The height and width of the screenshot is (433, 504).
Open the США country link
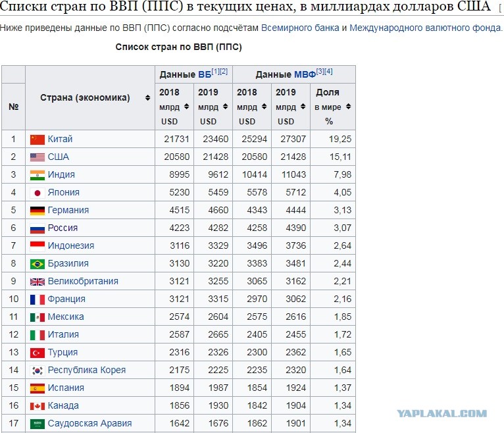(58, 157)
